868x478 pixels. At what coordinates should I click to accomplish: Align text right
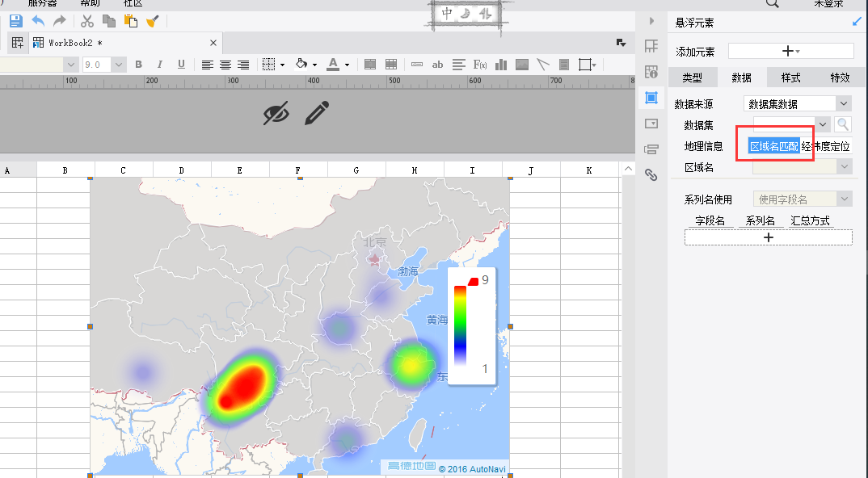tap(243, 65)
